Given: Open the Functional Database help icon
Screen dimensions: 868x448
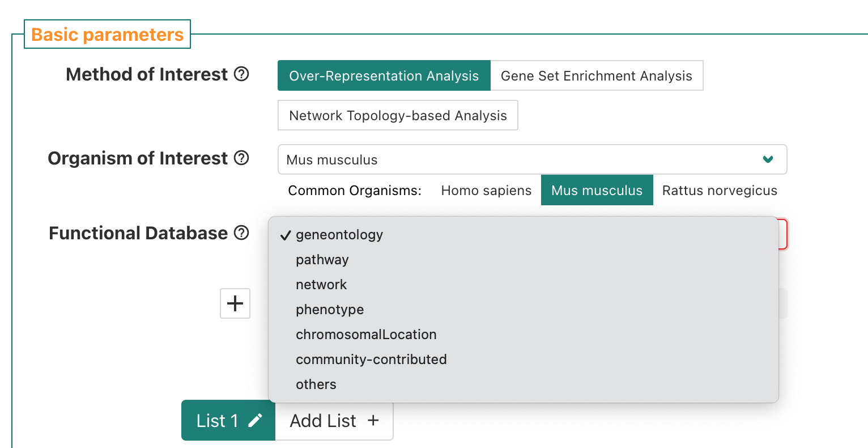Looking at the screenshot, I should click(242, 233).
